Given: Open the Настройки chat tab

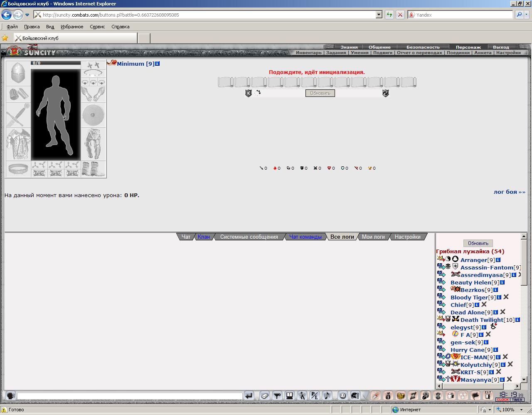Looking at the screenshot, I should [x=408, y=237].
